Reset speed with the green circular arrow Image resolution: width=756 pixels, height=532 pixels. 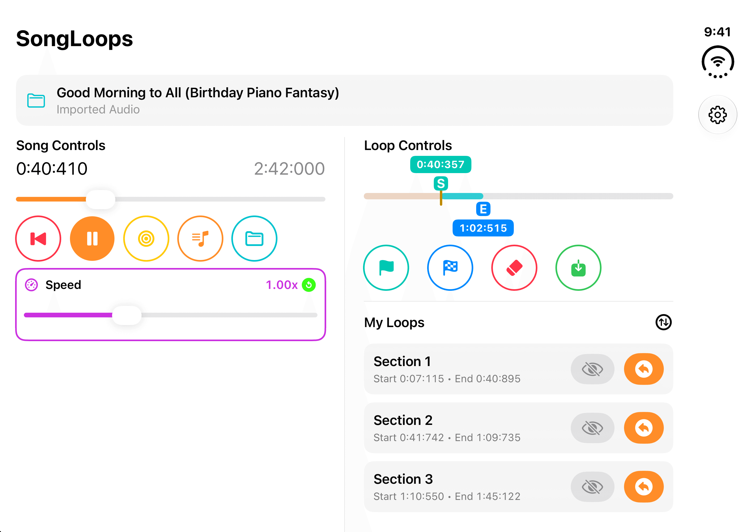(309, 285)
